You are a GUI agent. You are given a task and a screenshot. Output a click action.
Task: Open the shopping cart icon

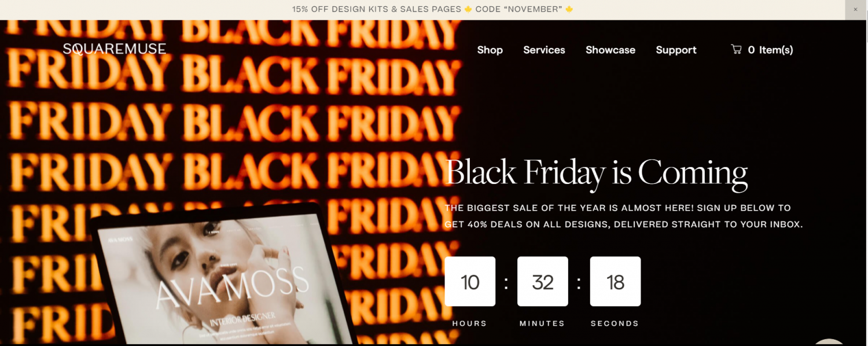click(736, 50)
